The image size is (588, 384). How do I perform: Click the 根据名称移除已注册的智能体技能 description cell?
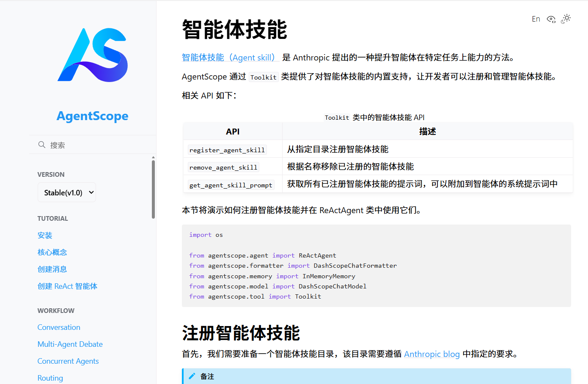pos(428,166)
